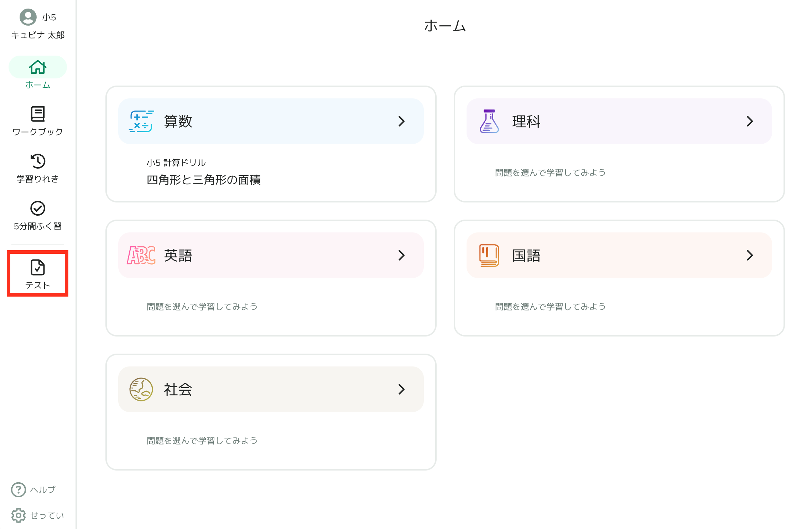The height and width of the screenshot is (529, 812).
Task: Expand 算数 with its chevron arrow
Action: [401, 121]
